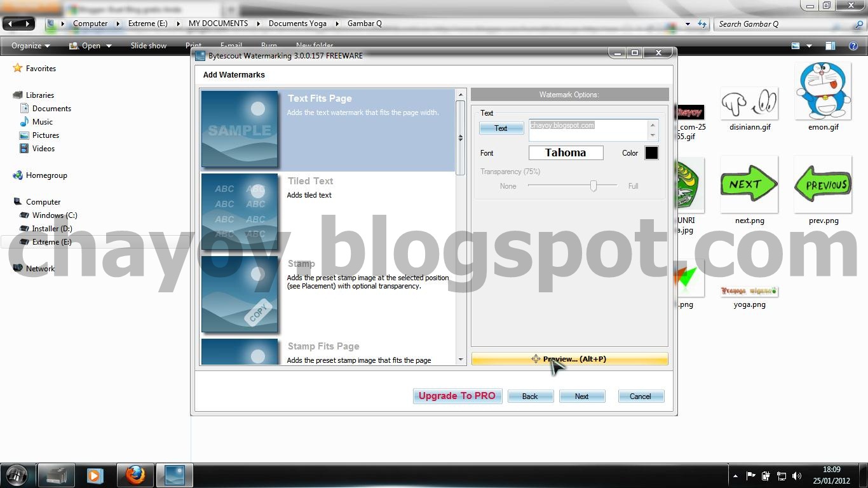Open the black Color swatch picker
Screen dimensions: 868x488
[651, 152]
